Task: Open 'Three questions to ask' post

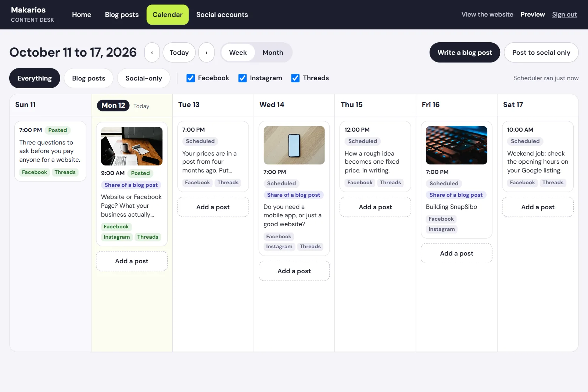Action: (x=50, y=151)
